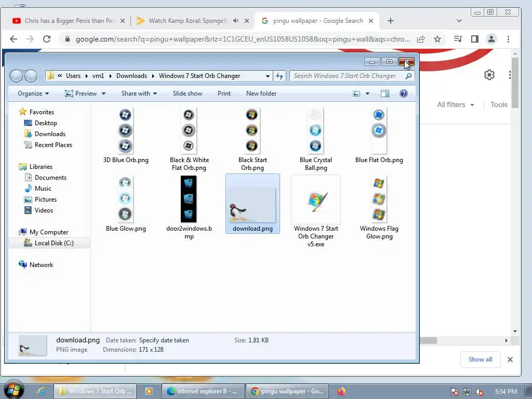Viewport: 532px width, 399px height.
Task: Bookmark this page with the star
Action: click(x=437, y=39)
